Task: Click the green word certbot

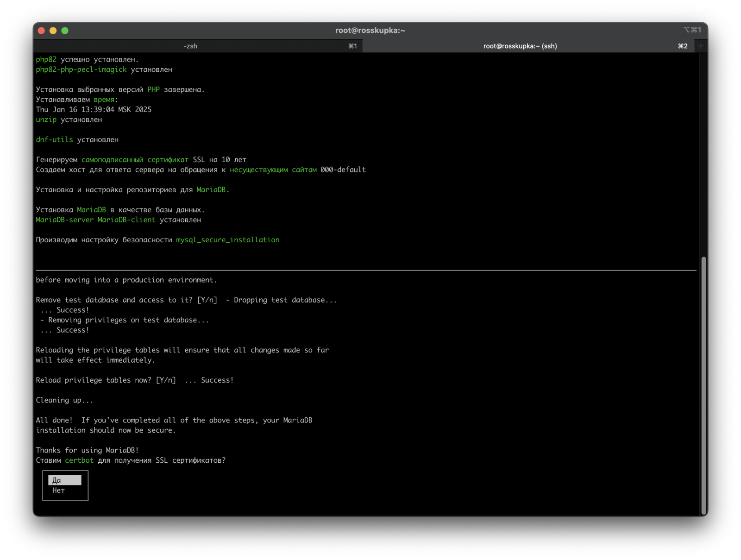Action: [x=79, y=460]
